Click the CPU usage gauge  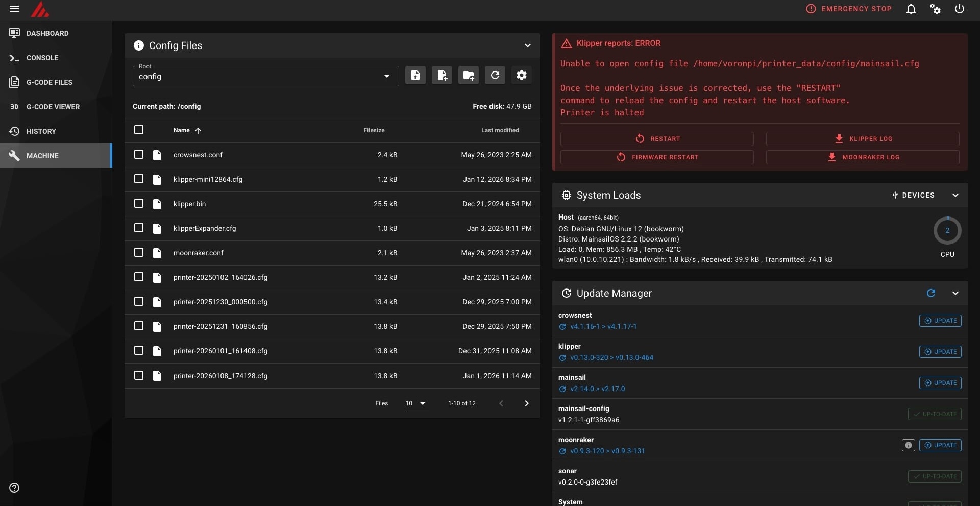pyautogui.click(x=947, y=231)
